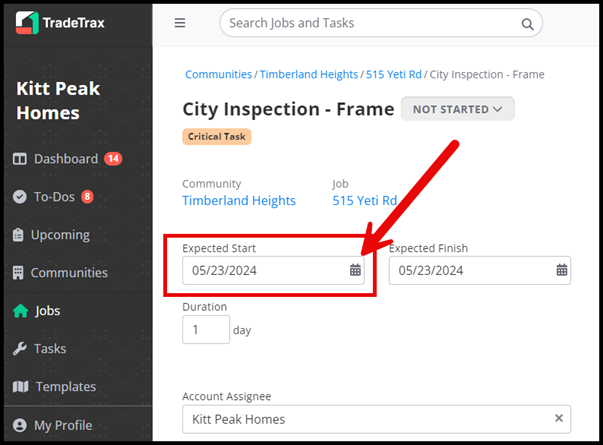Open the Account Assignee Kitt Peak Homes field

tap(376, 419)
